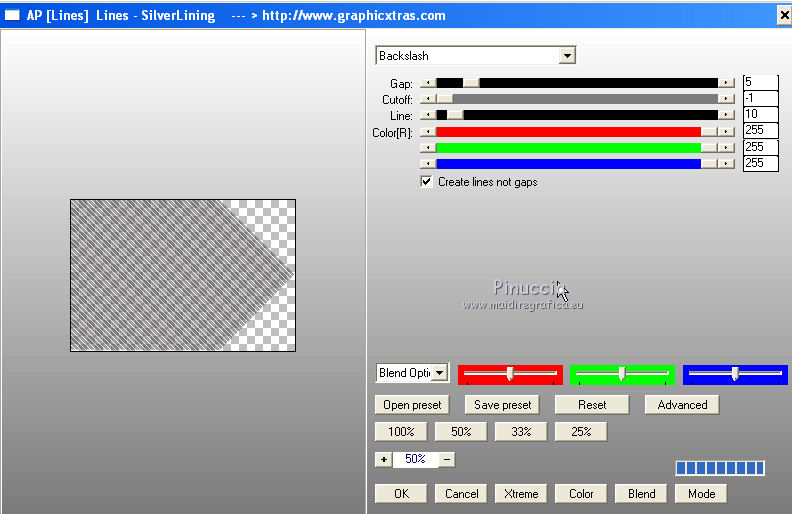Click the green color value field
The image size is (792, 514).
760,147
